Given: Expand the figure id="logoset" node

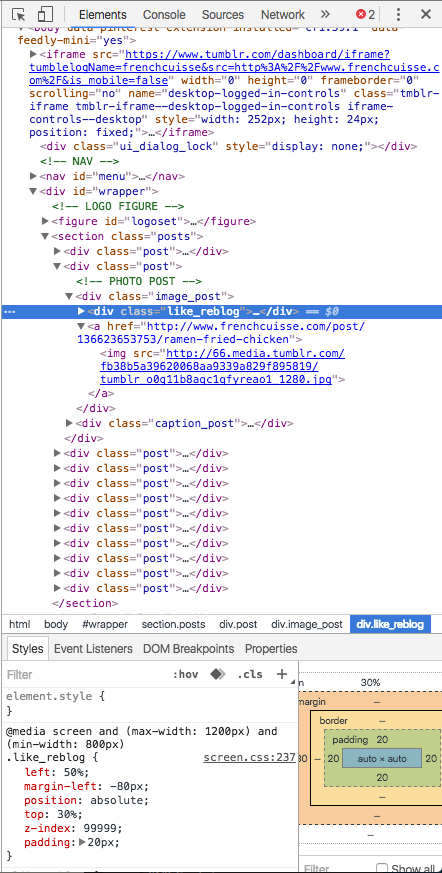Looking at the screenshot, I should point(45,221).
